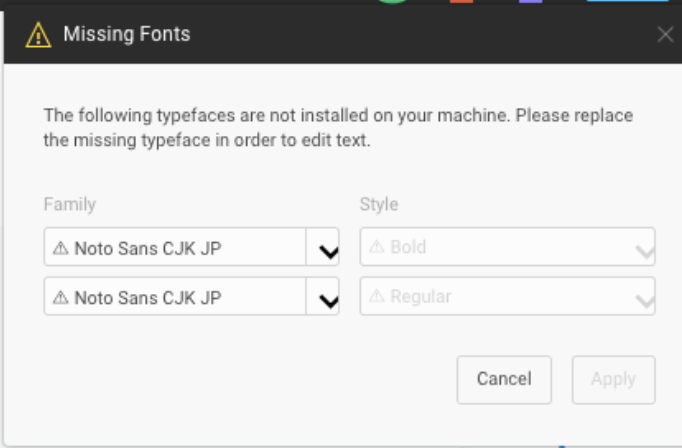Close the Missing Fonts dialog
This screenshot has height=448, width=682.
tap(665, 35)
